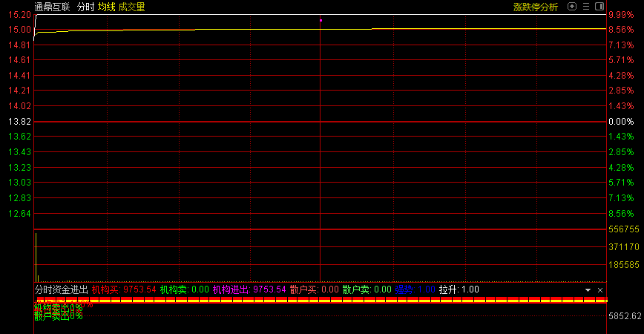
Task: Click the upload arrow icon at top right
Action: [x=572, y=6]
